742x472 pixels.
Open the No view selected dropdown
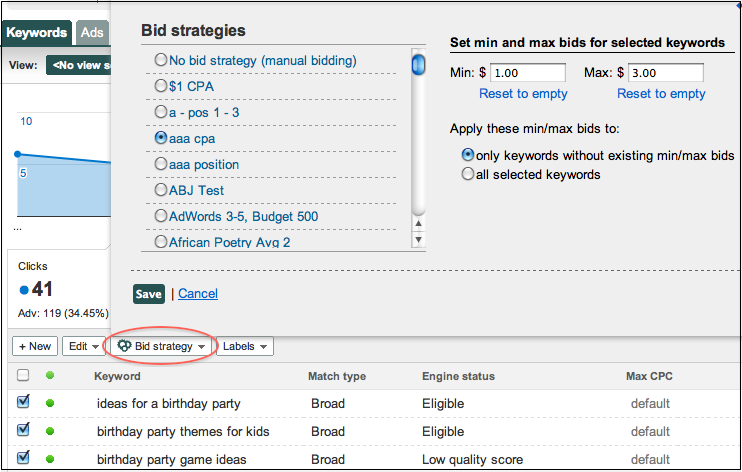pyautogui.click(x=79, y=65)
